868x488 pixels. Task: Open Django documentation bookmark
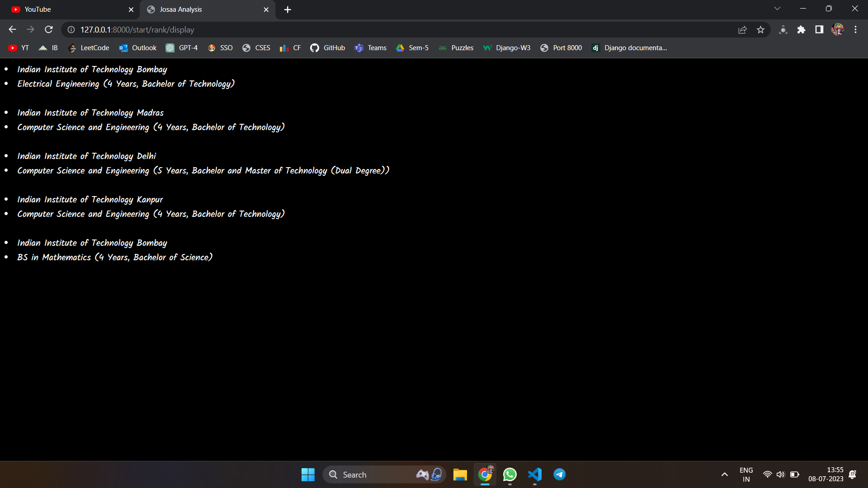(629, 48)
